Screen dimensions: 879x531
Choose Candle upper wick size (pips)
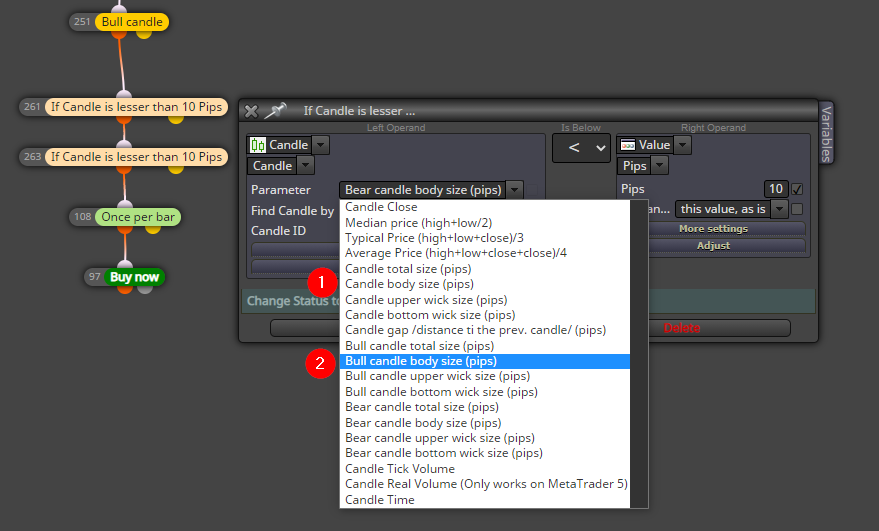click(484, 299)
